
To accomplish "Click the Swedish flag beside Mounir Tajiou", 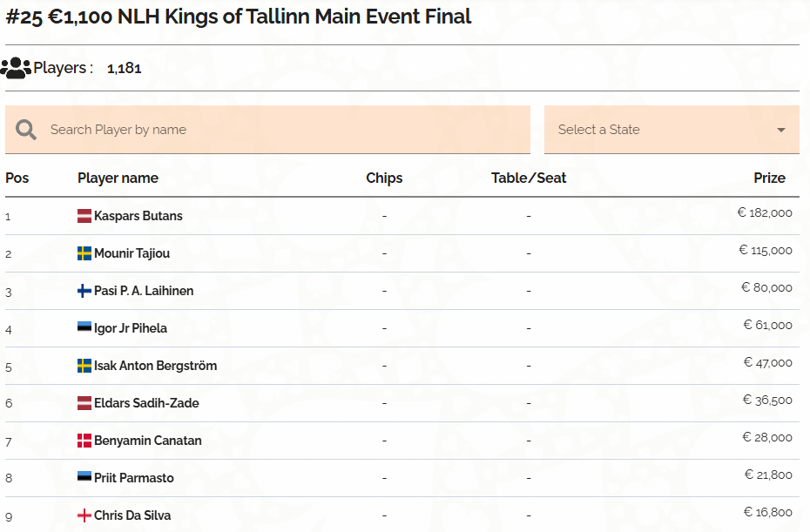I will point(84,253).
